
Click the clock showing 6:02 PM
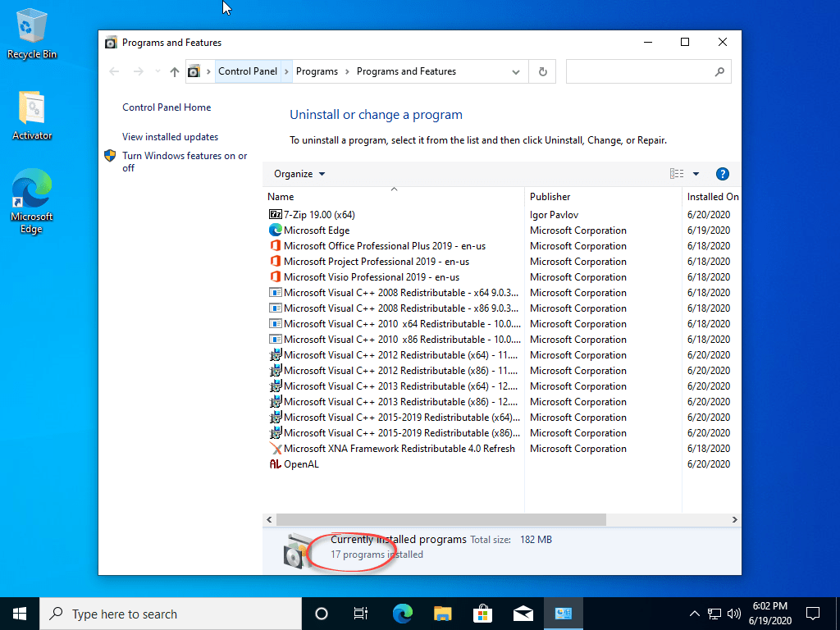click(770, 614)
